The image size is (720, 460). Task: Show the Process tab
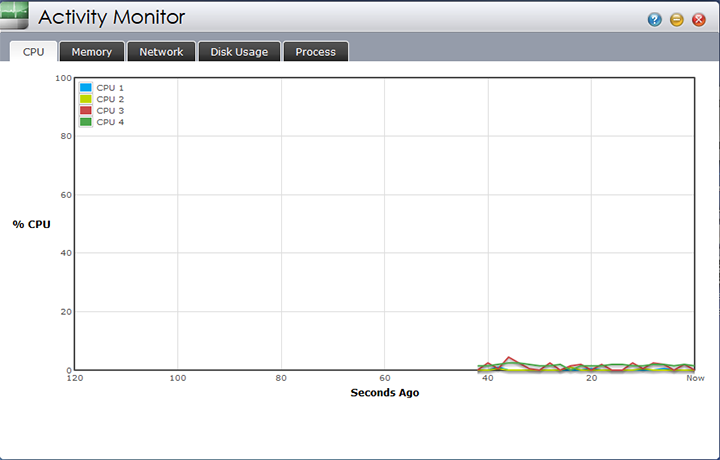(315, 51)
